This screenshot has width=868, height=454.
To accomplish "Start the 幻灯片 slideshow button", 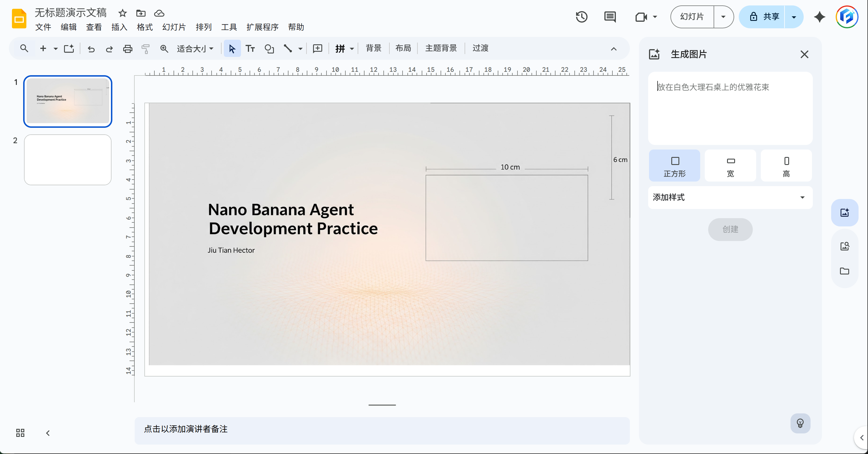I will click(x=692, y=17).
